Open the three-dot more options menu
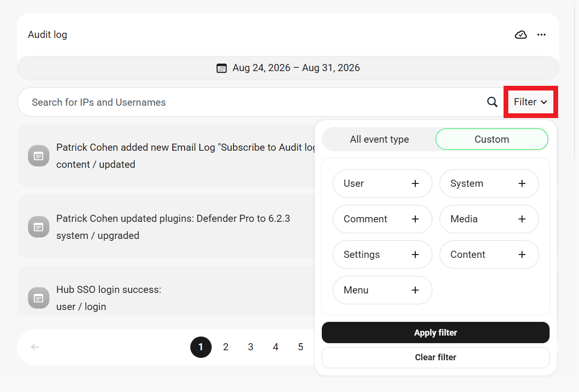The image size is (579, 392). [542, 35]
